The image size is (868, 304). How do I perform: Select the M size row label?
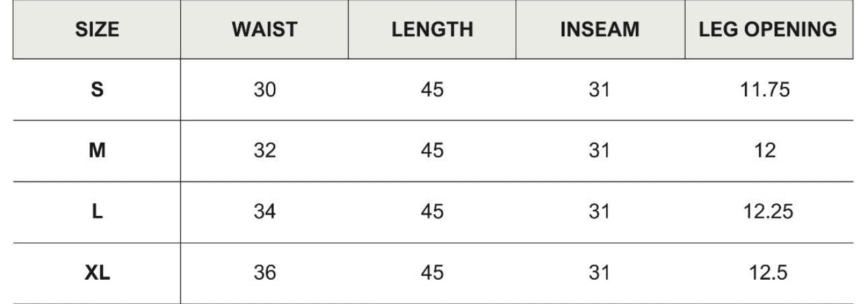pyautogui.click(x=97, y=151)
